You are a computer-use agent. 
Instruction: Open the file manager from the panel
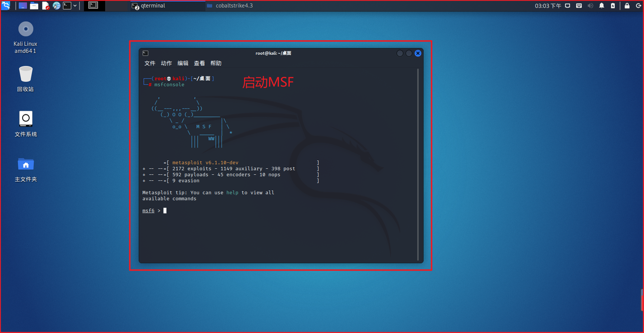[34, 6]
